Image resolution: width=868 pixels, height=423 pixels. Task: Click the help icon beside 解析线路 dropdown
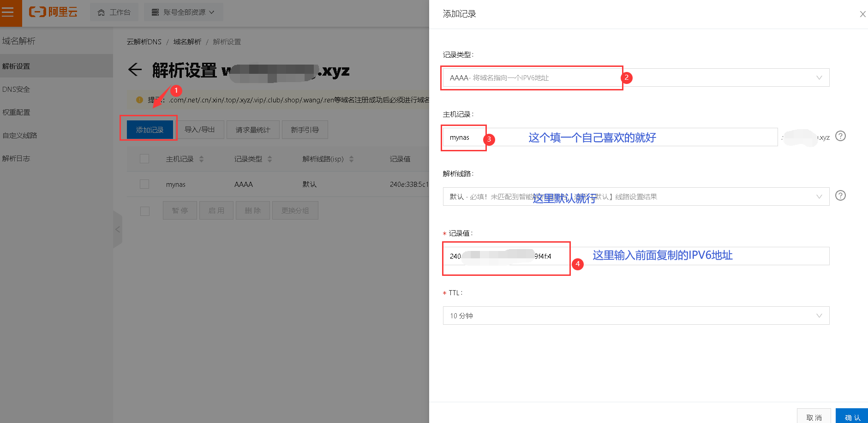tap(840, 196)
